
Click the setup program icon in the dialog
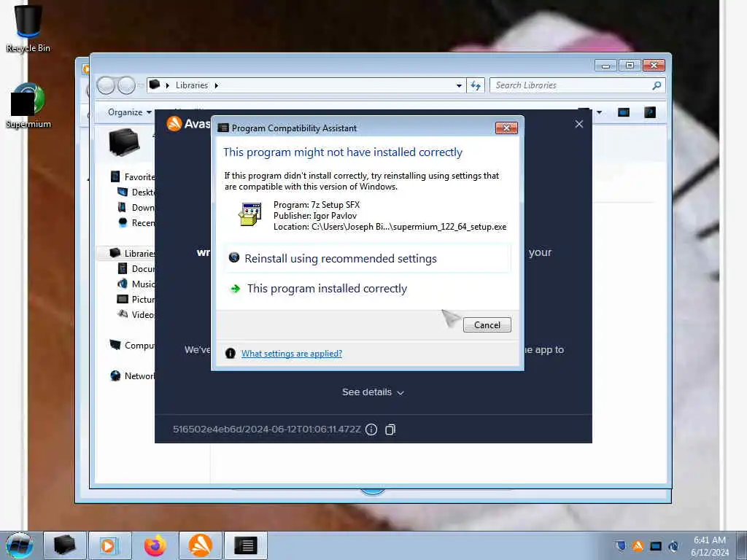pyautogui.click(x=249, y=214)
